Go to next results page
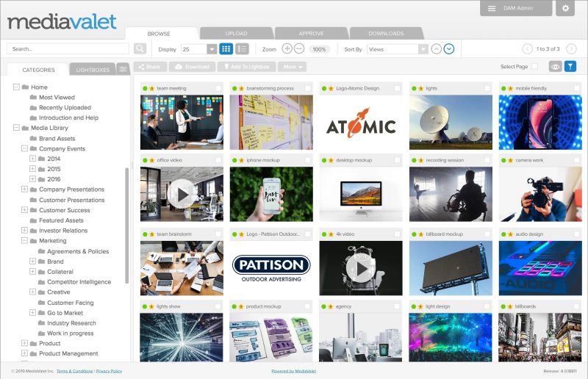The image size is (588, 379). (x=571, y=49)
